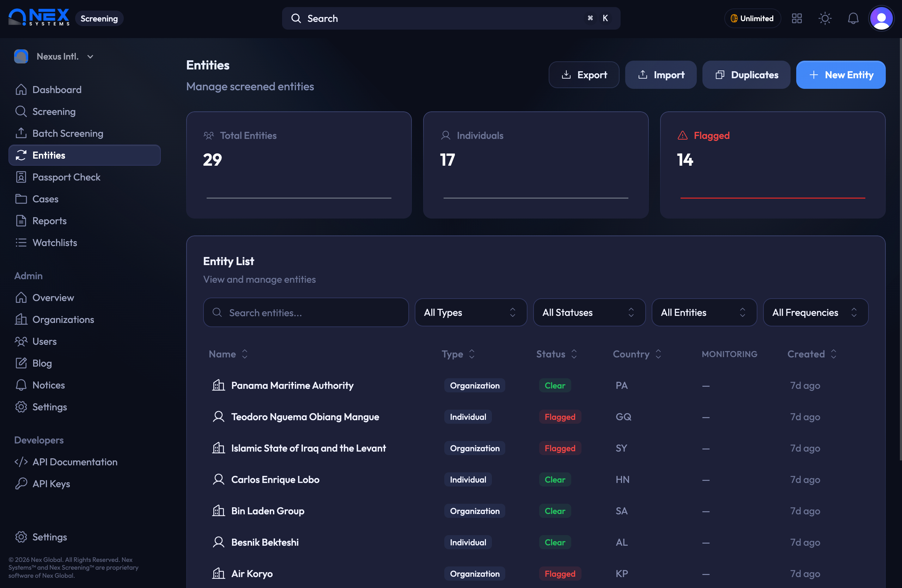Open Carlos Enrique Lobo entity
The image size is (902, 588).
[x=275, y=480]
